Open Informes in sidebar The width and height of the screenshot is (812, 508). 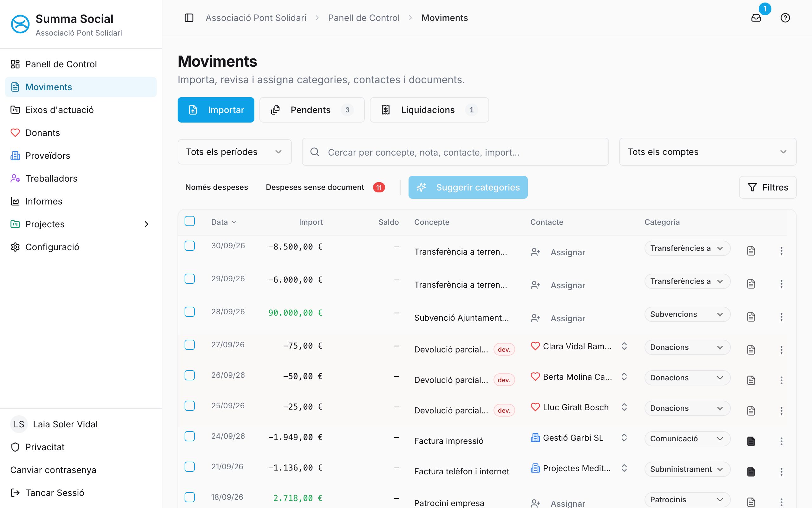point(81,201)
